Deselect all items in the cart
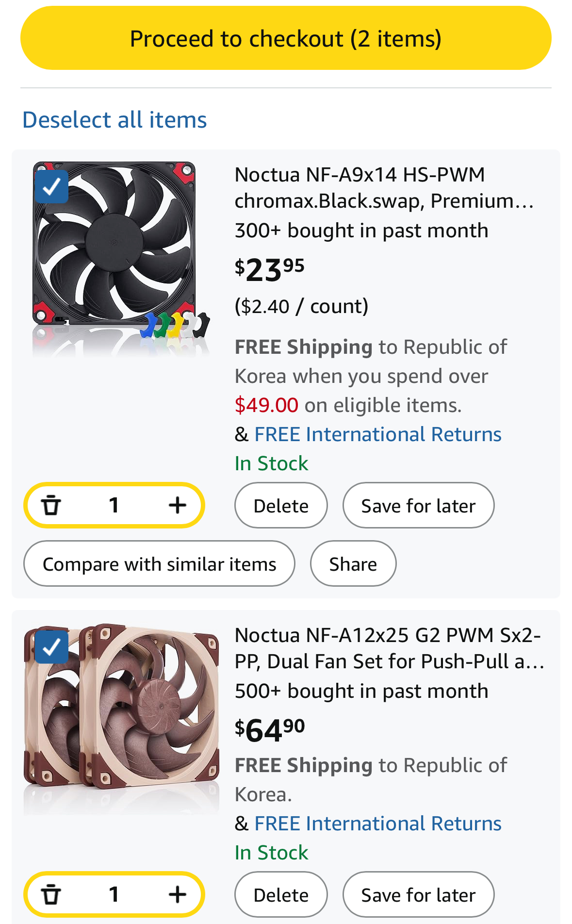This screenshot has width=572, height=924. tap(114, 120)
